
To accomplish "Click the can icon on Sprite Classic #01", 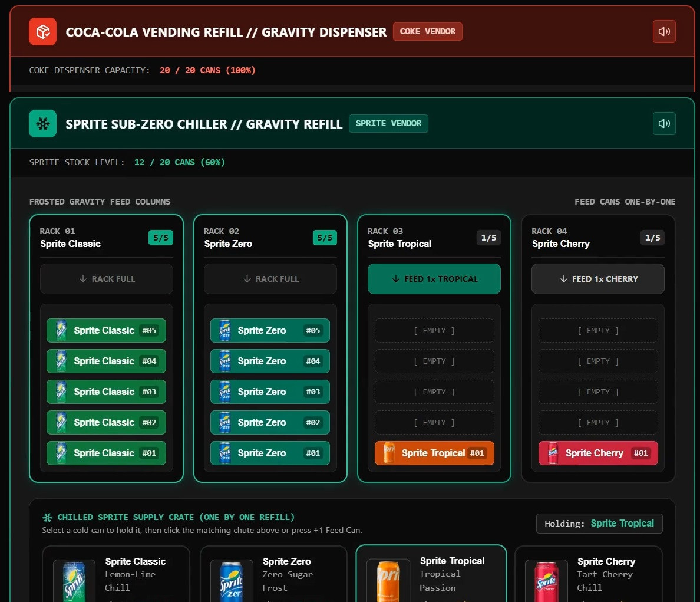I will coord(61,453).
